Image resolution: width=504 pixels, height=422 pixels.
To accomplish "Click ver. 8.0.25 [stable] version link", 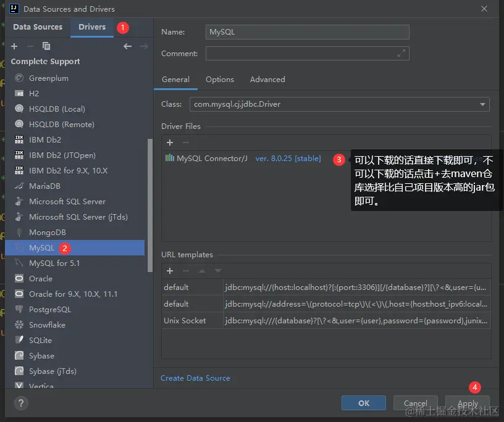I will click(x=288, y=159).
